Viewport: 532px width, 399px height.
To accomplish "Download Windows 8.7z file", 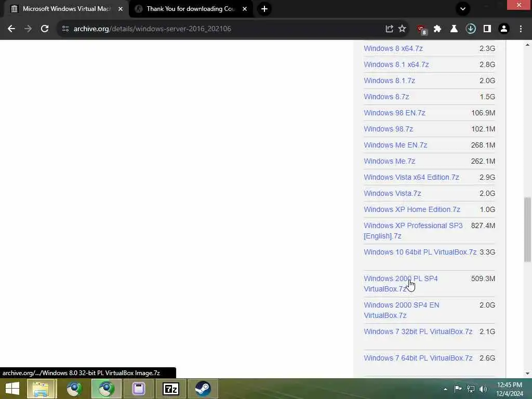I will pos(387,97).
